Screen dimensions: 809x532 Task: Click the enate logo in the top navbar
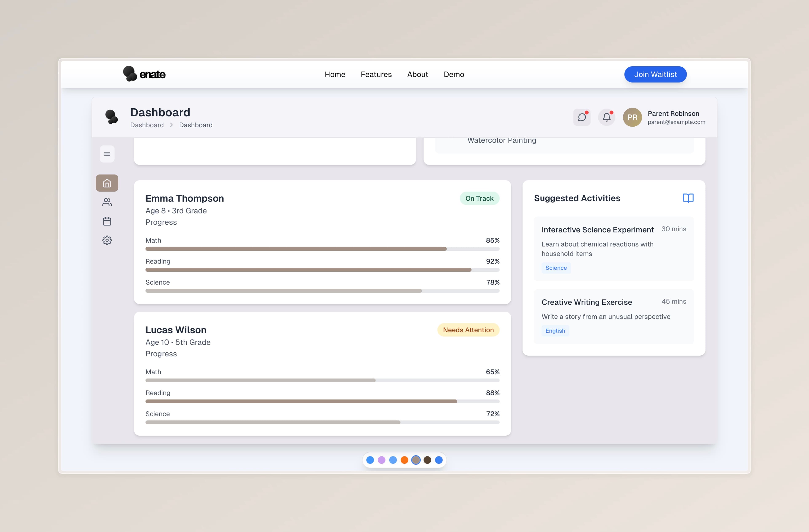tap(144, 74)
